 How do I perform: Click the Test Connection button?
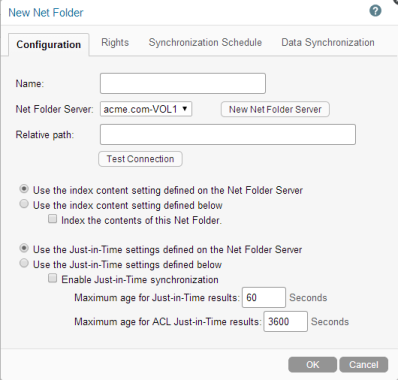tap(140, 159)
